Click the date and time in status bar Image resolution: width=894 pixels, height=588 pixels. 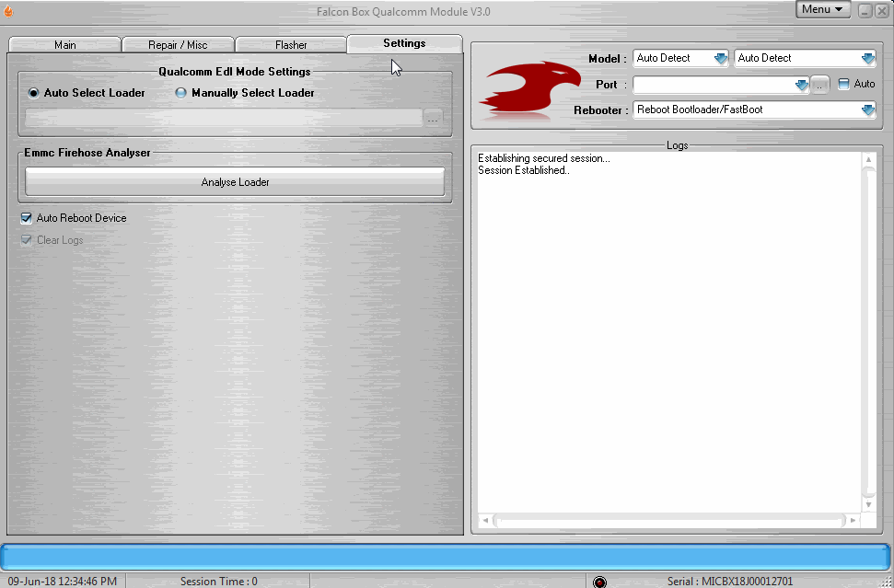(62, 582)
